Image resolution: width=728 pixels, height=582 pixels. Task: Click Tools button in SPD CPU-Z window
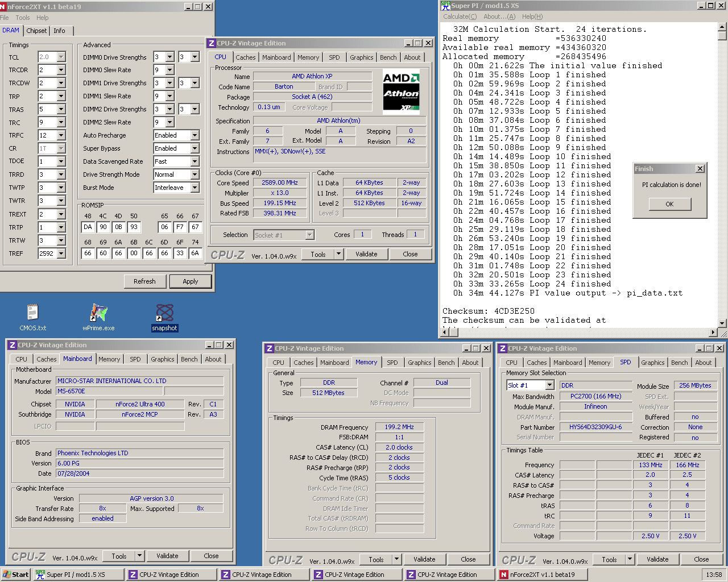pyautogui.click(x=609, y=559)
